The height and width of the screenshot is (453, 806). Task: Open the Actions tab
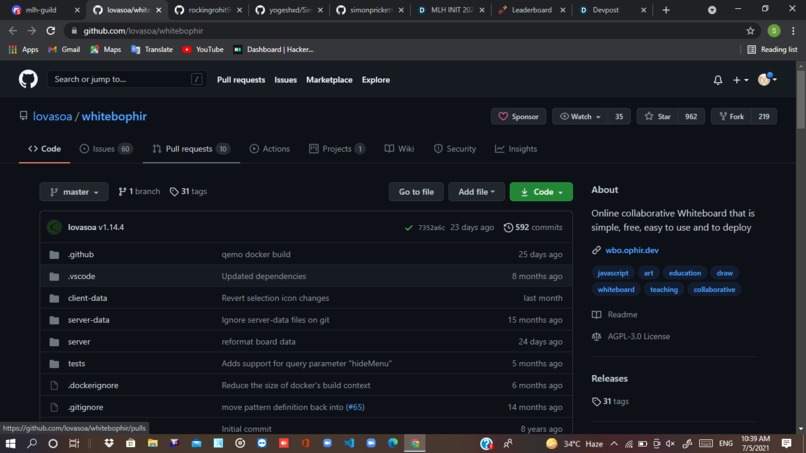270,149
